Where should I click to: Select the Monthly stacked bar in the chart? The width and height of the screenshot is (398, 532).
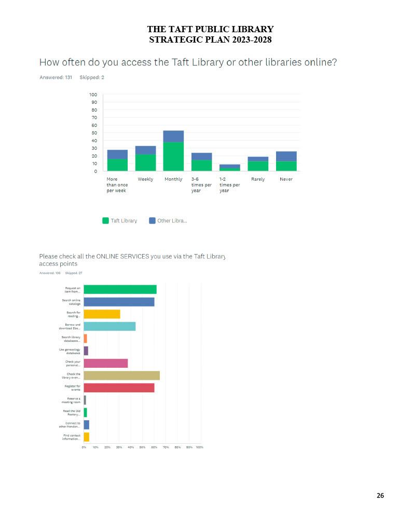(x=173, y=151)
